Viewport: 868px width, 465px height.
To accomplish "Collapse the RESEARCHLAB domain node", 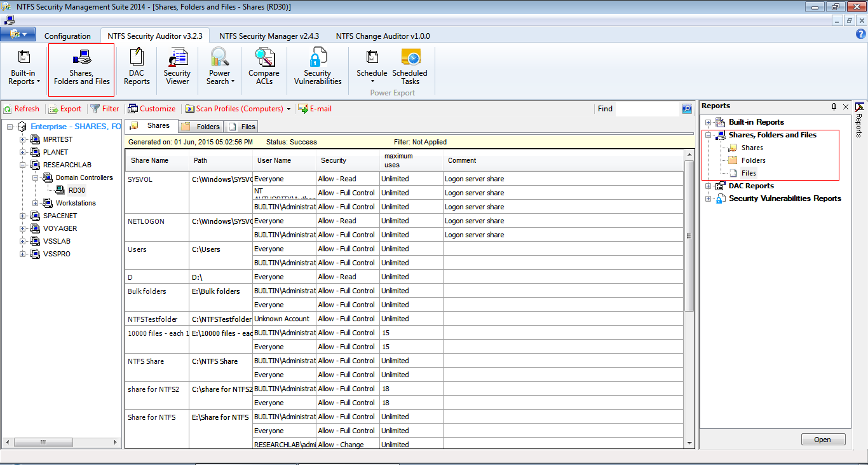I will (23, 165).
